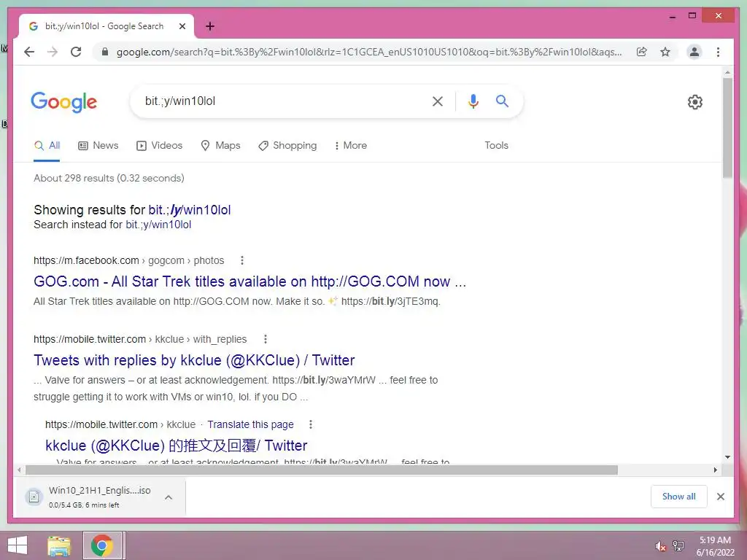Open GOG.com Star Trek titles result
This screenshot has width=747, height=560.
(x=249, y=281)
